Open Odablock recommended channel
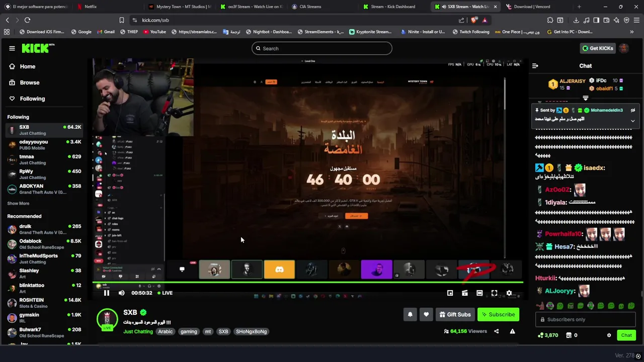This screenshot has width=644, height=362. coord(44,244)
